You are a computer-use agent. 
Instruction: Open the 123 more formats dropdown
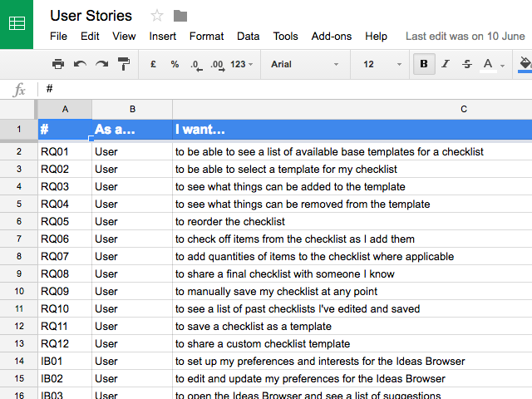tap(242, 64)
